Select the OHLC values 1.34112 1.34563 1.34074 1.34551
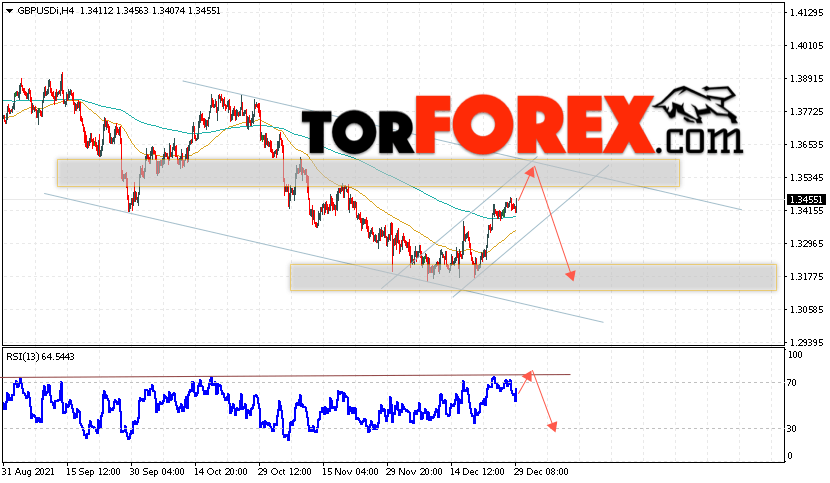This screenshot has width=830, height=483. (150, 11)
